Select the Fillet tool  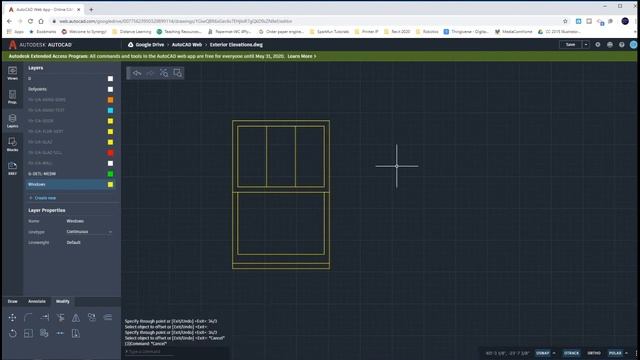pos(28,317)
